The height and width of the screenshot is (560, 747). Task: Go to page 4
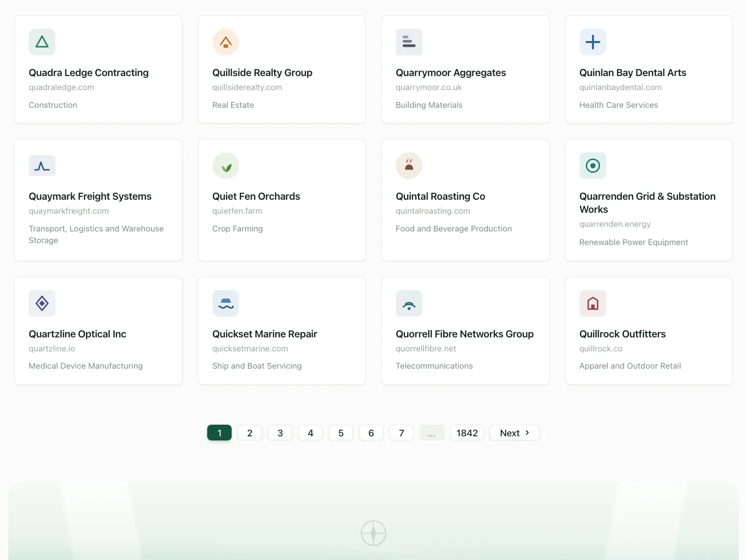point(310,433)
